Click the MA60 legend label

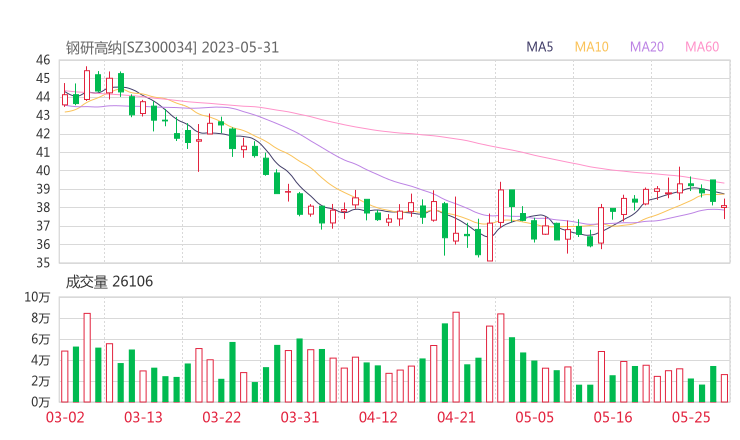point(702,47)
